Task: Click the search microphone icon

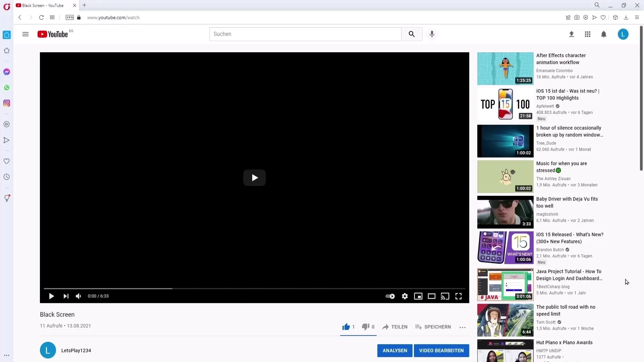Action: click(432, 34)
